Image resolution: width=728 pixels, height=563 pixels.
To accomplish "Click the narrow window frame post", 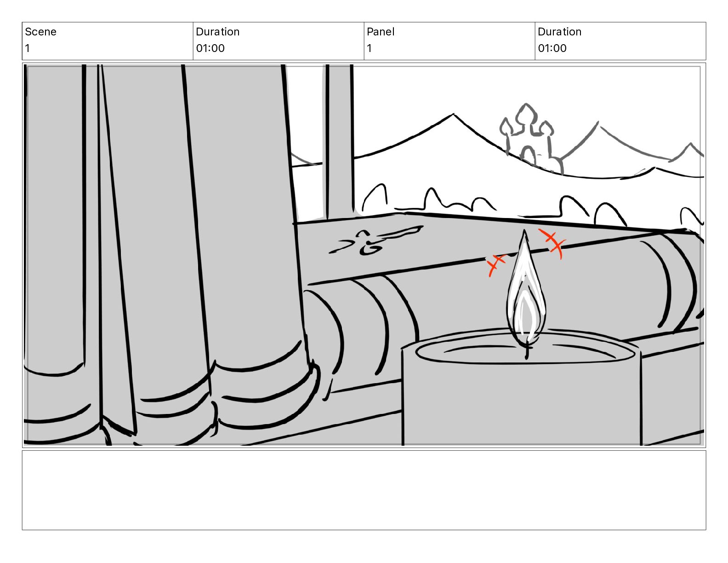I will tap(339, 142).
